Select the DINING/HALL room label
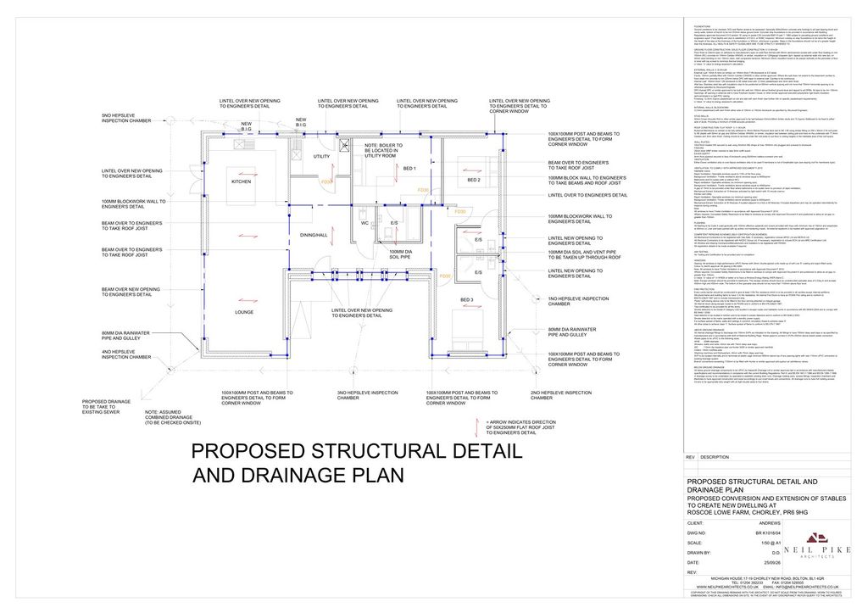Viewport: 868px width, 613px height. pos(314,236)
